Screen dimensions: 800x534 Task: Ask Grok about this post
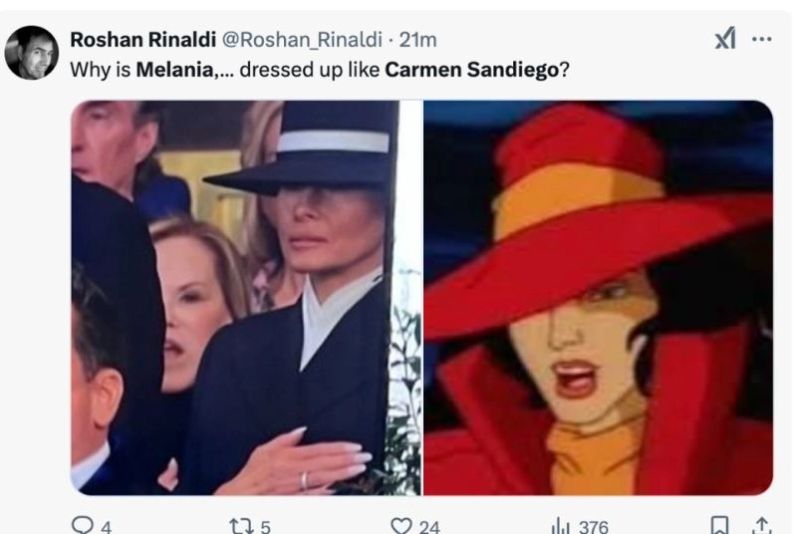pos(724,38)
